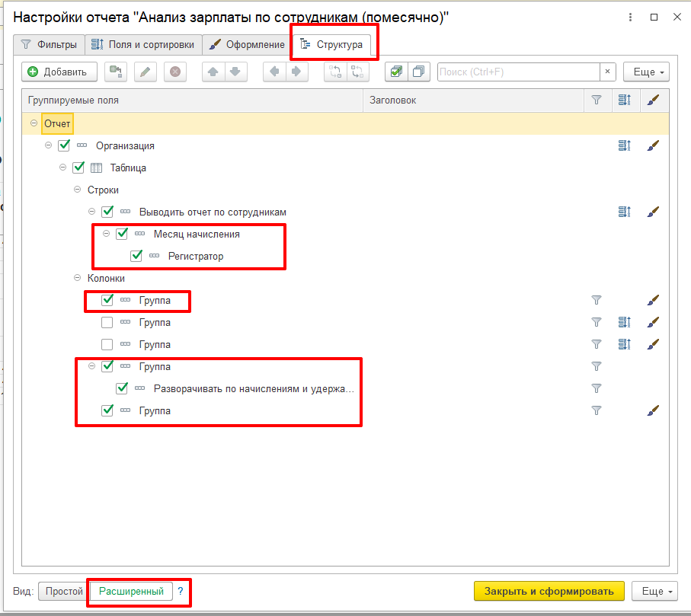Collapse the Колонки tree node

point(78,278)
